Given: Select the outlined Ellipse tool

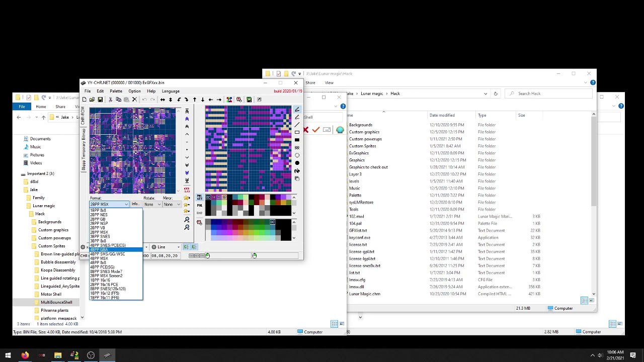Looking at the screenshot, I should coord(297,155).
